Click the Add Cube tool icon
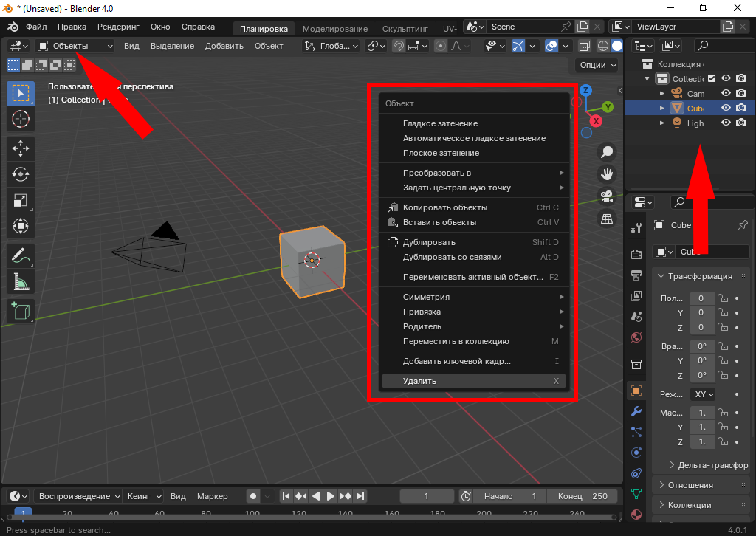This screenshot has width=756, height=536. click(x=21, y=311)
